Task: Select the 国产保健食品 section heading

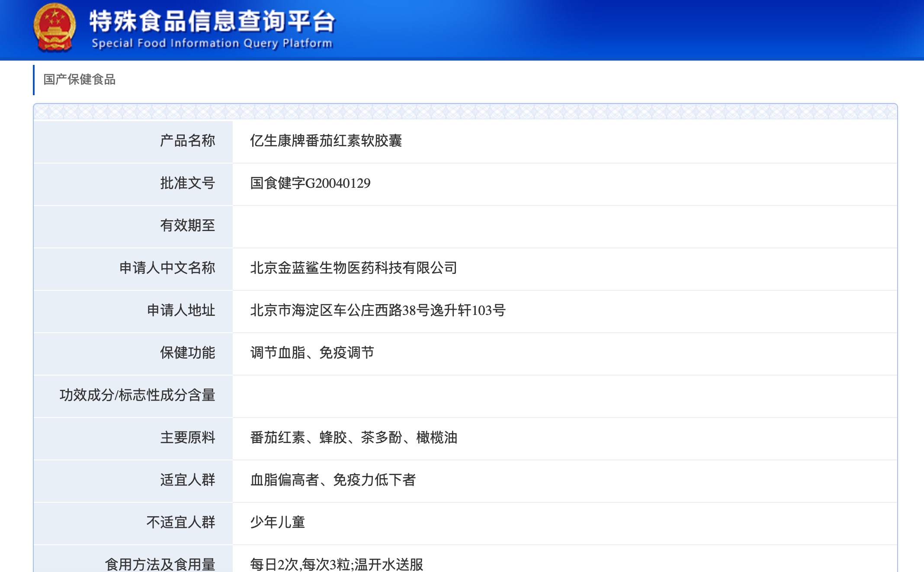Action: (x=79, y=80)
